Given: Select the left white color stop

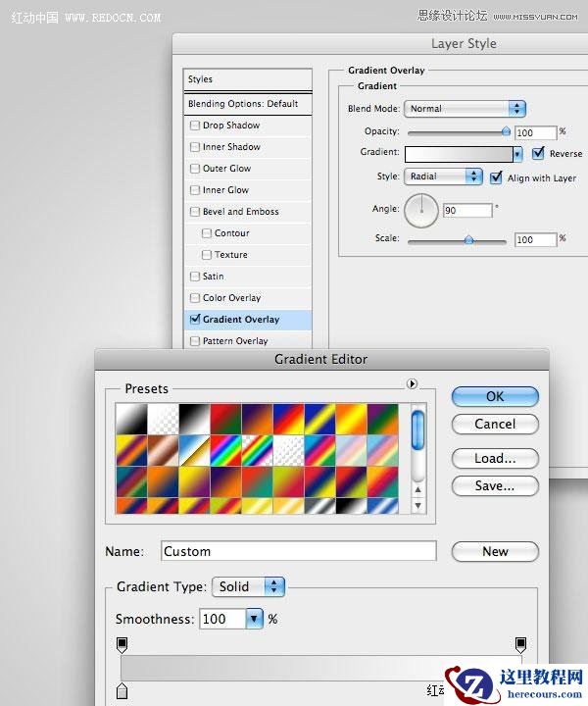Looking at the screenshot, I should pos(122,690).
